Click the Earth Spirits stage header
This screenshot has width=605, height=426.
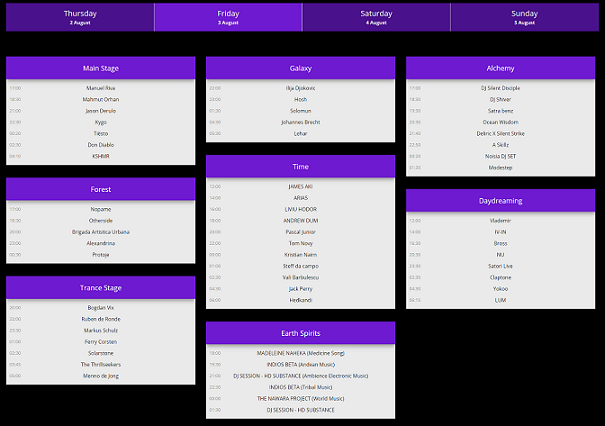coord(301,333)
